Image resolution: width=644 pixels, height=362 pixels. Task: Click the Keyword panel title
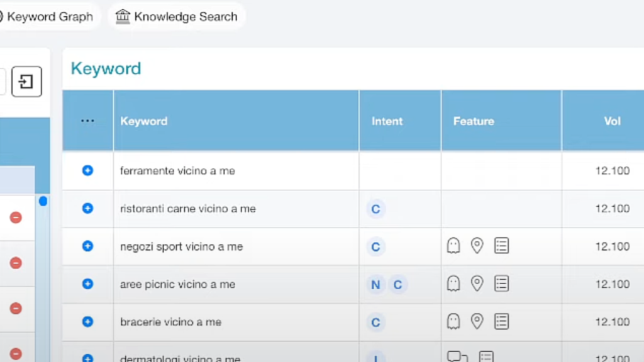[x=106, y=69]
